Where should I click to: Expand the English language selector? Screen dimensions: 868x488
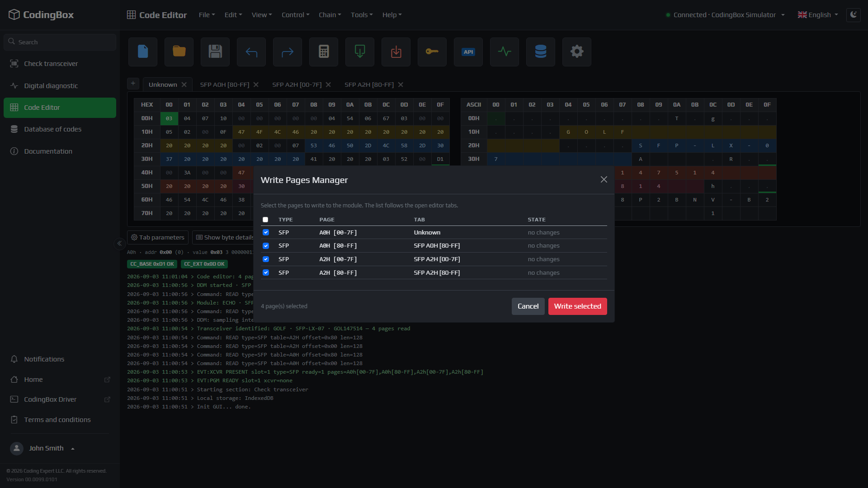point(818,15)
